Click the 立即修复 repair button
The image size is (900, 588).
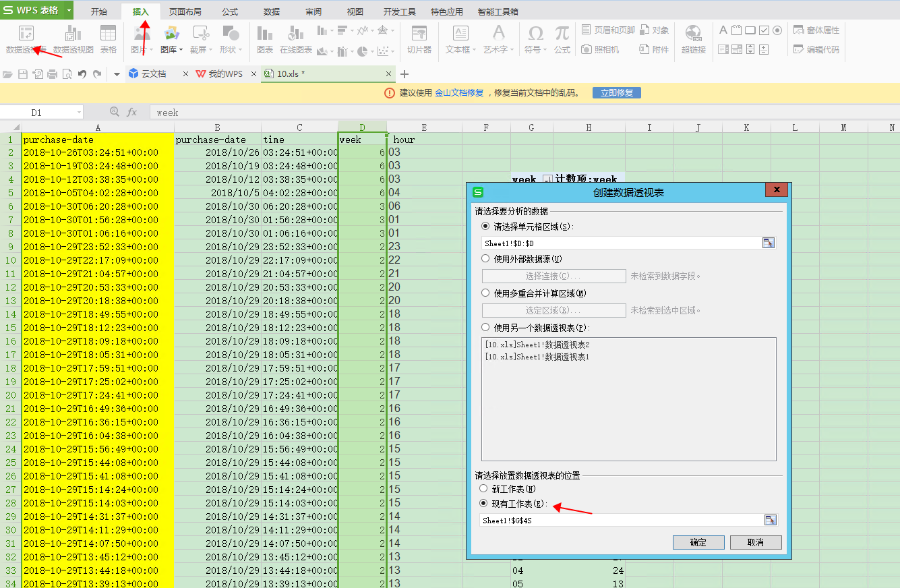pos(617,93)
